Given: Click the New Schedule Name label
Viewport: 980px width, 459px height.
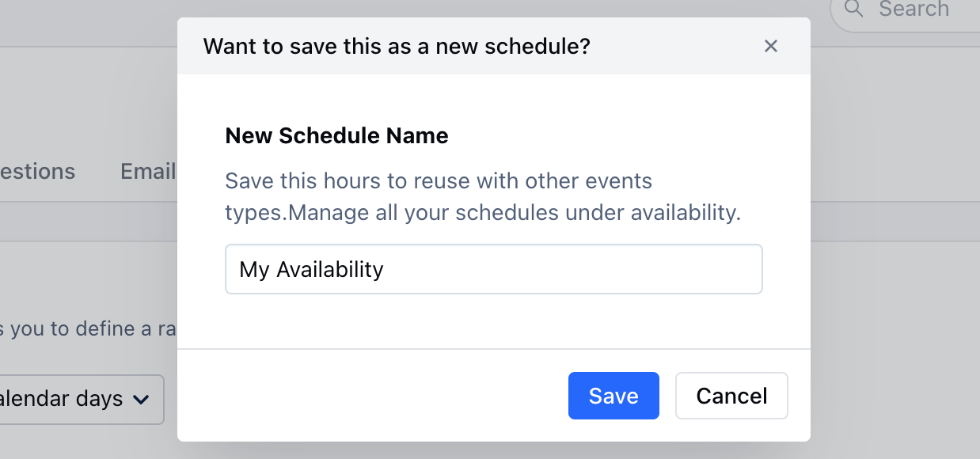Looking at the screenshot, I should coord(336,136).
